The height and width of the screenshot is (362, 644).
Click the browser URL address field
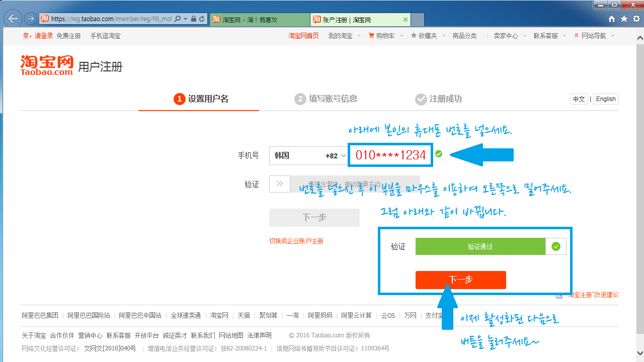point(112,19)
